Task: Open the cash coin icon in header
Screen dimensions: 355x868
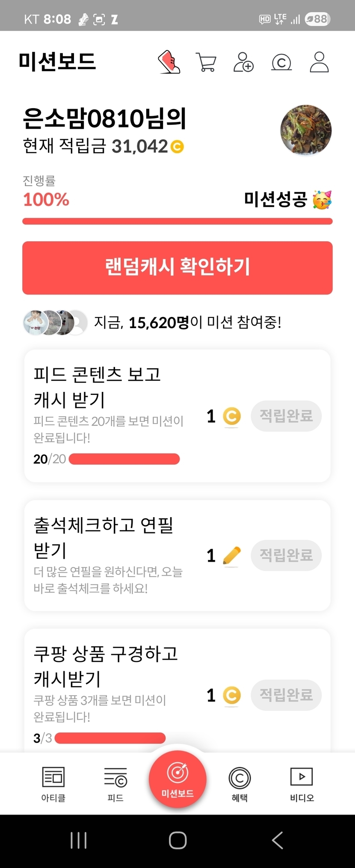Action: (281, 62)
